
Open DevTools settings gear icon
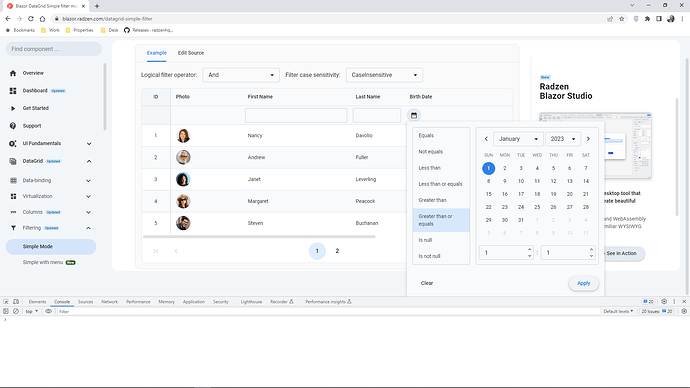tap(664, 302)
